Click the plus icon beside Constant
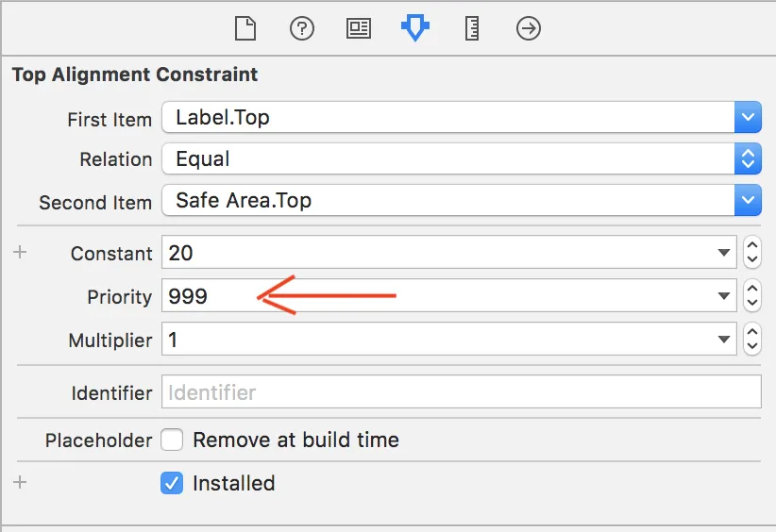The height and width of the screenshot is (532, 776). 20,253
